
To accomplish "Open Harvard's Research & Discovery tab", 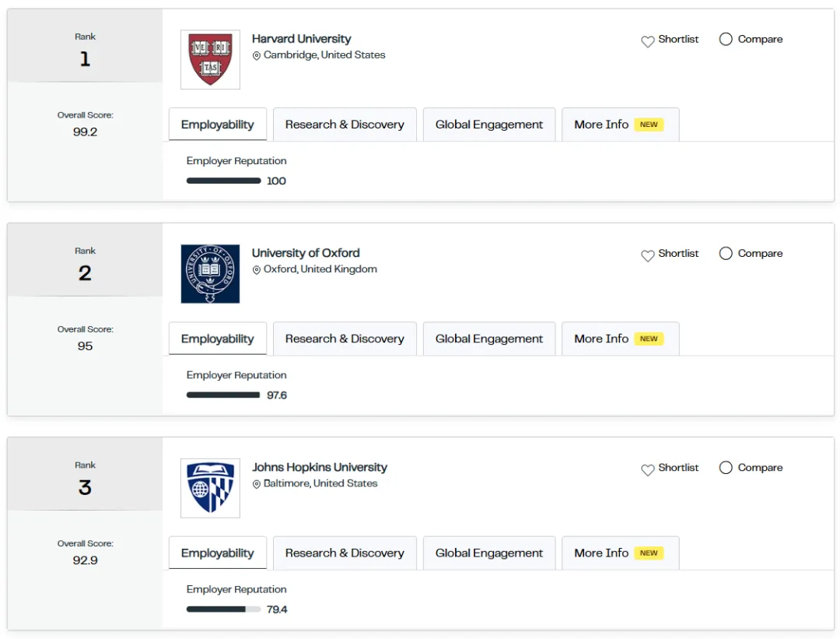I will [345, 125].
